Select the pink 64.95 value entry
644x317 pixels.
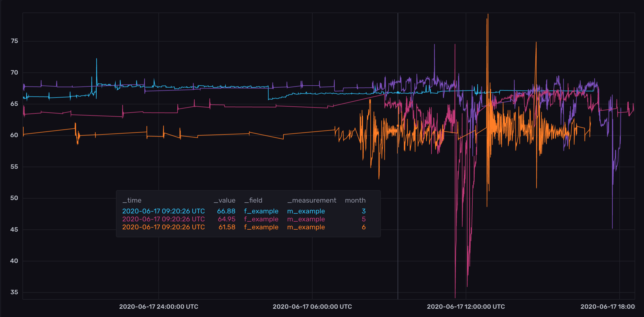(x=227, y=219)
